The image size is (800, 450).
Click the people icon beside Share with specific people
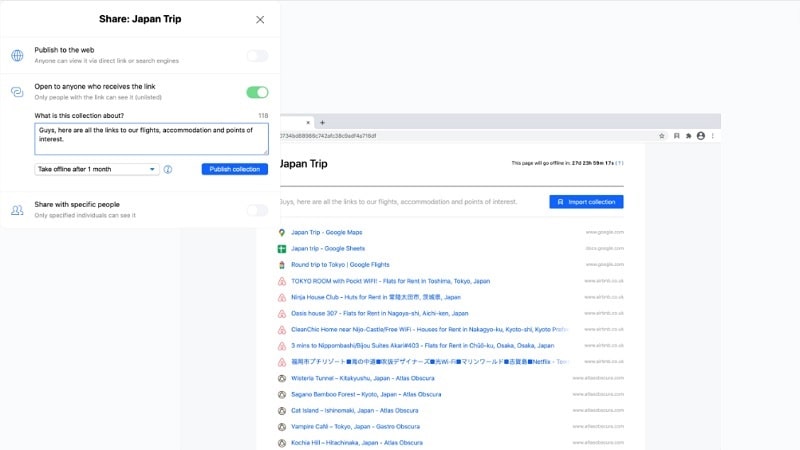coord(17,210)
